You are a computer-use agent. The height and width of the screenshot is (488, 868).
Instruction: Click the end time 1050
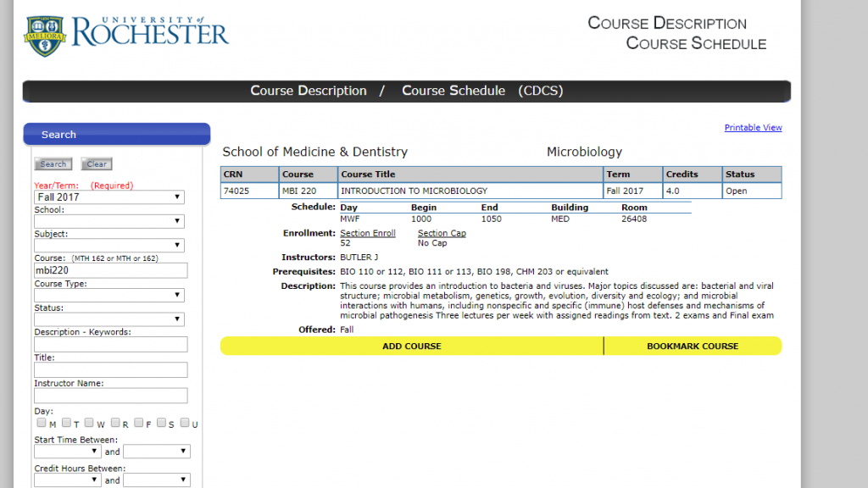tap(492, 219)
